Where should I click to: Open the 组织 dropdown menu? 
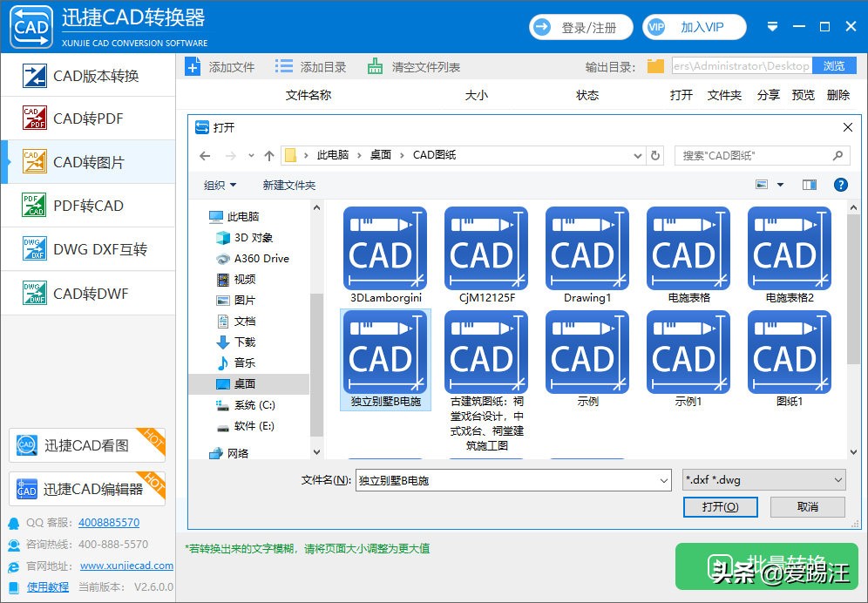[x=217, y=184]
